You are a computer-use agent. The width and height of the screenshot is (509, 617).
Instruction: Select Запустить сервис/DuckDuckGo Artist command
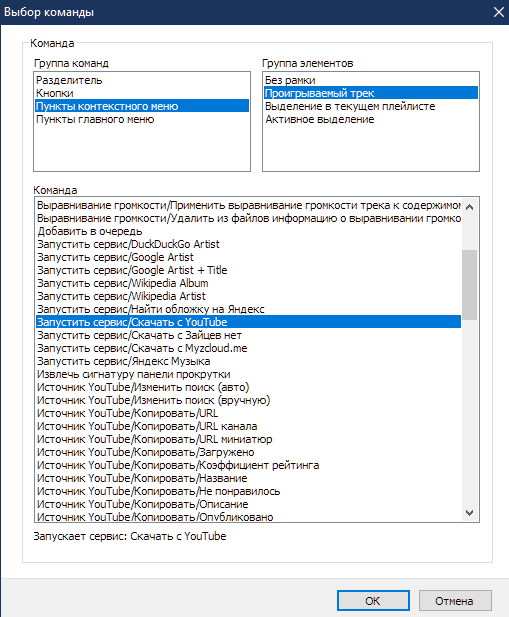249,244
